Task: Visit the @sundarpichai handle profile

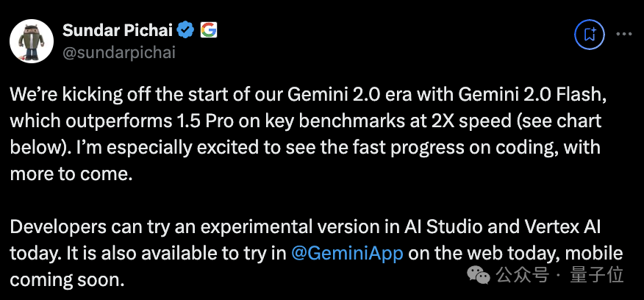Action: point(119,52)
